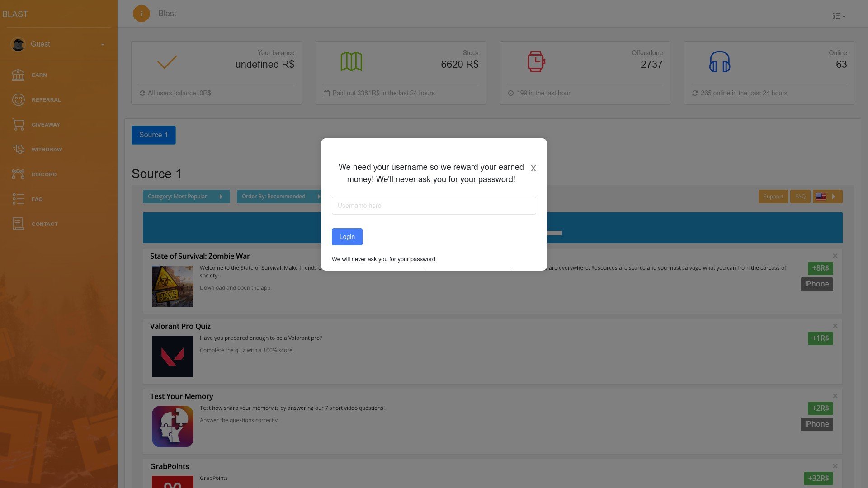868x488 pixels.
Task: Open the FAQ menu option
Action: tap(37, 199)
